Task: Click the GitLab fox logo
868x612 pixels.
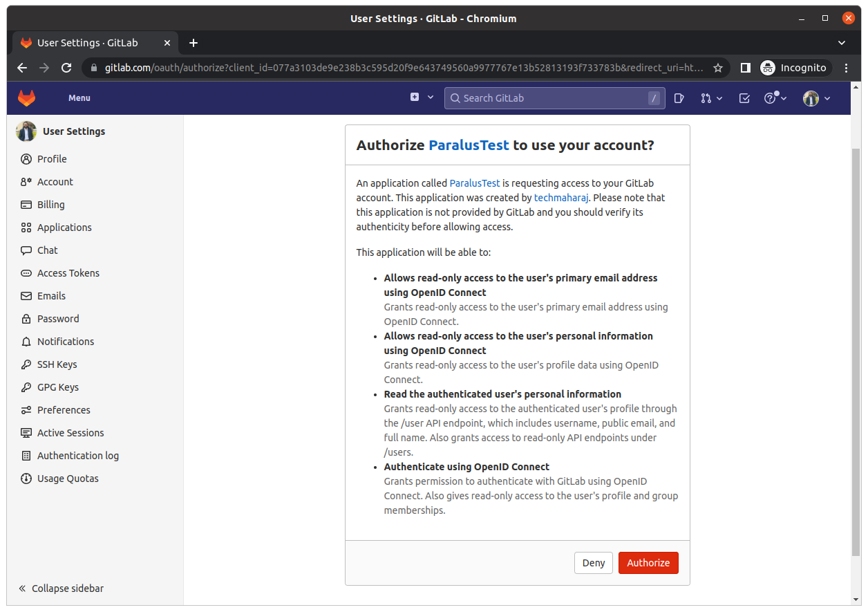Action: point(26,98)
